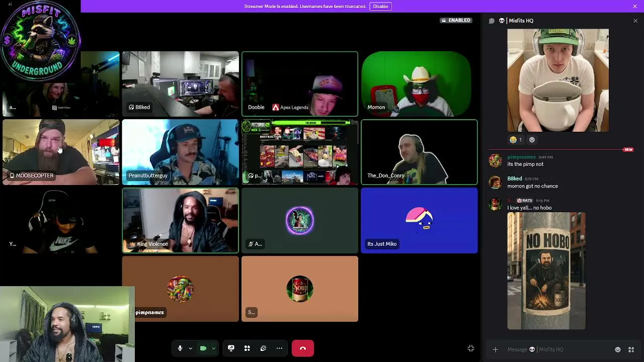Select the pimpnames participant tile

coord(180,289)
